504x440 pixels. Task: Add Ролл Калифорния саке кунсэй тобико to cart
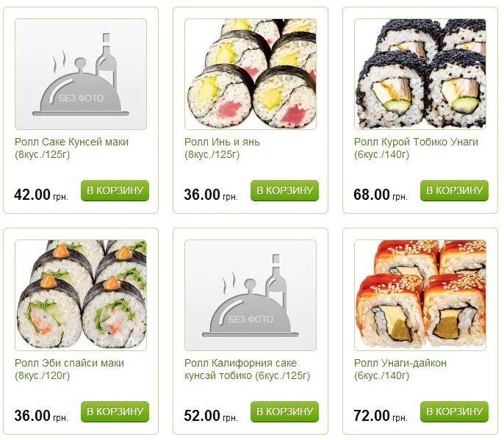click(284, 411)
